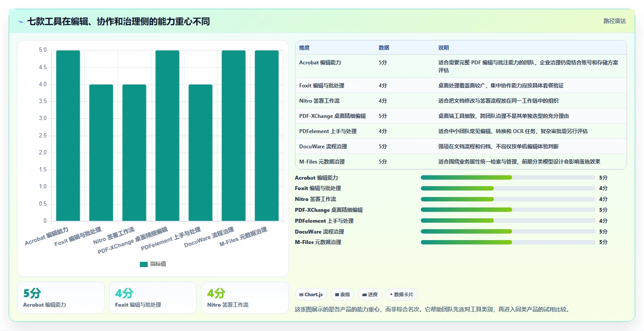Click the 进度 tag chip
Screen dimensions: 644x331
370,294
